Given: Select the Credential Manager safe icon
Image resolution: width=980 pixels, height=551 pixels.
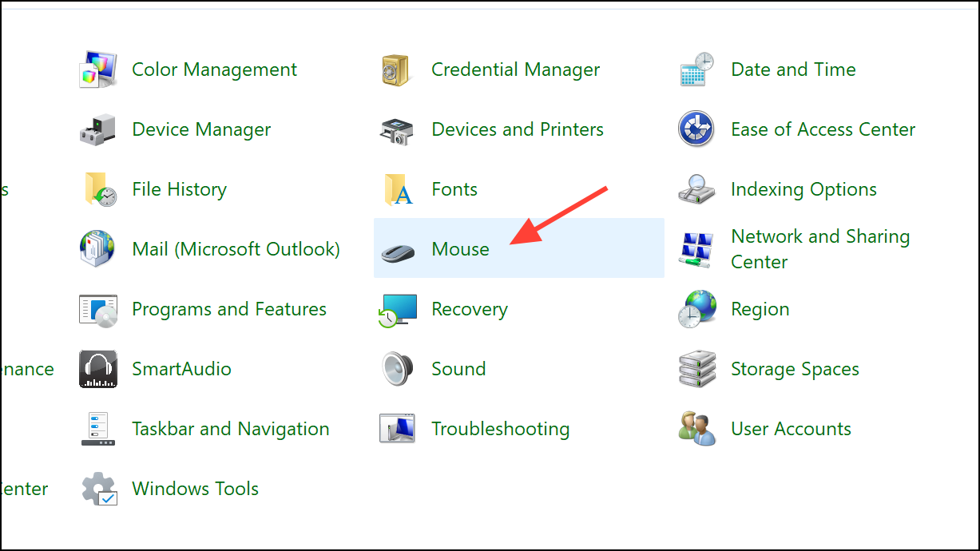Looking at the screenshot, I should coord(396,70).
